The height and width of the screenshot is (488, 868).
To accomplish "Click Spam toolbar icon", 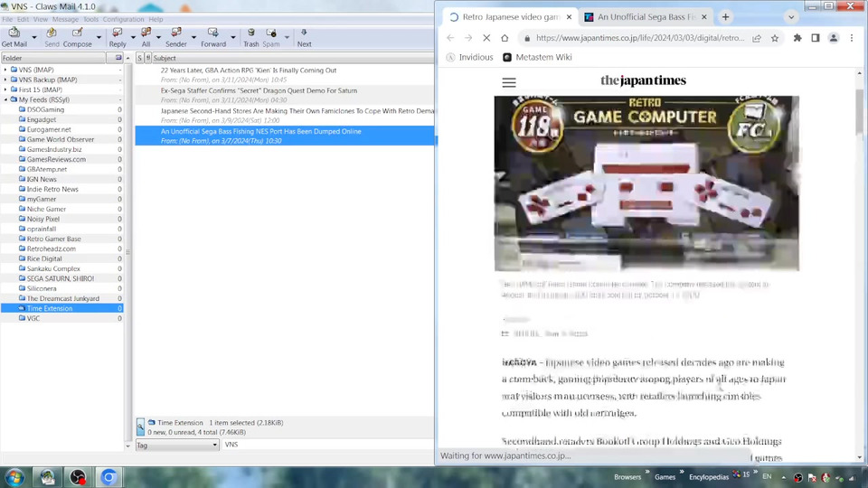I will [x=270, y=37].
